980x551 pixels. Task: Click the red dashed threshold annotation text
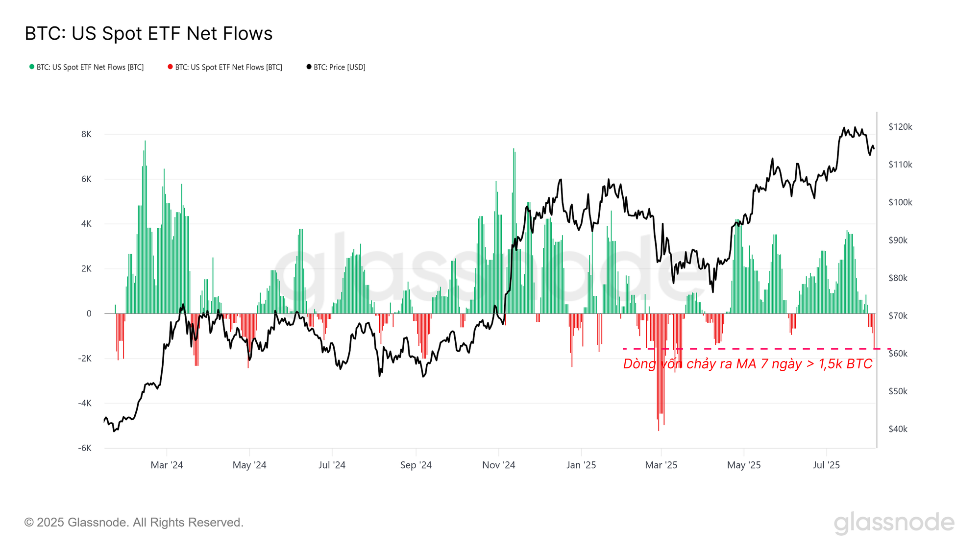point(747,364)
